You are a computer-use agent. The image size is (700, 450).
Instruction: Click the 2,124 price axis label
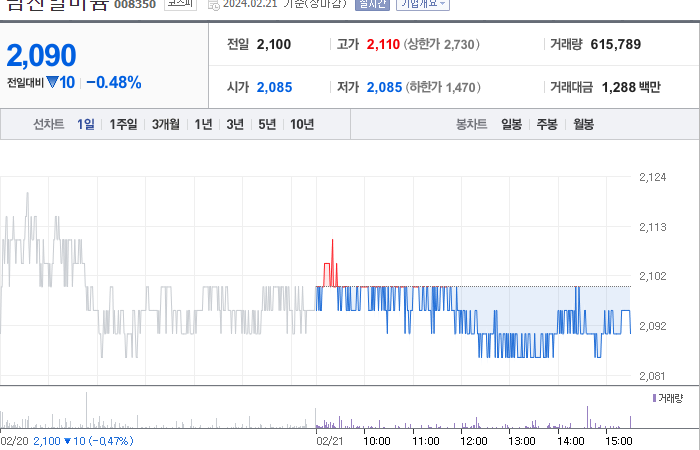click(653, 177)
